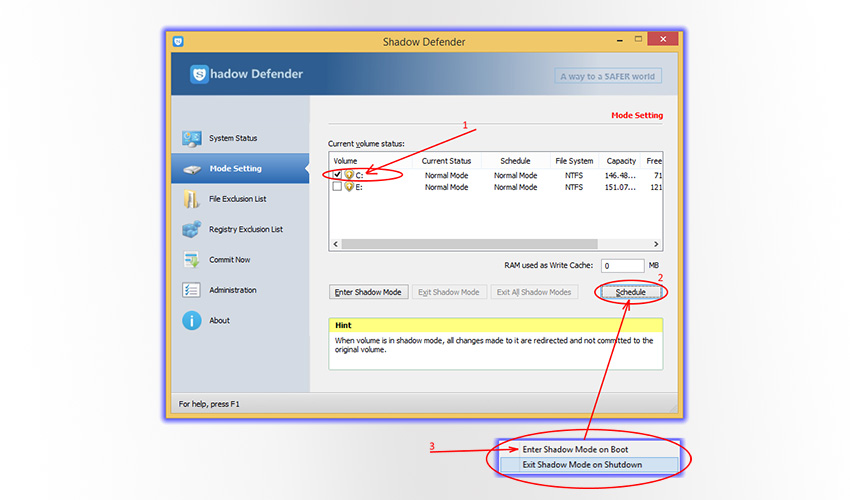Check the E: volume checkbox
The width and height of the screenshot is (850, 500).
pyautogui.click(x=337, y=187)
